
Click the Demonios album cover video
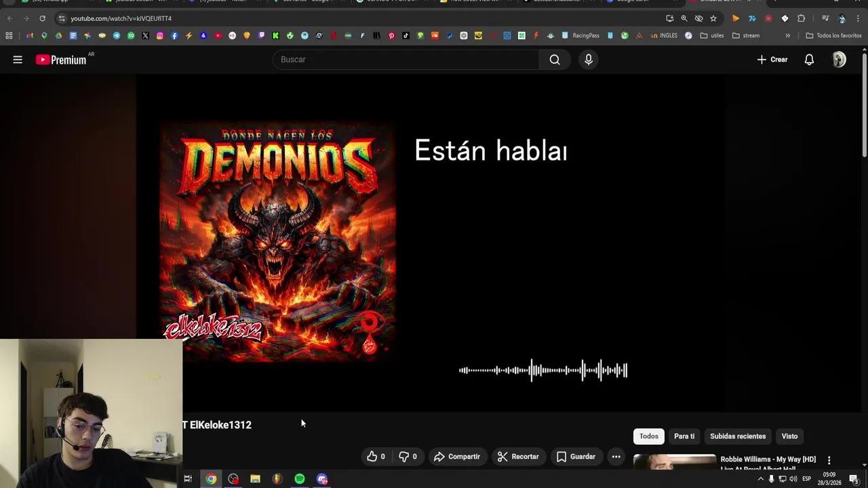[x=278, y=241]
